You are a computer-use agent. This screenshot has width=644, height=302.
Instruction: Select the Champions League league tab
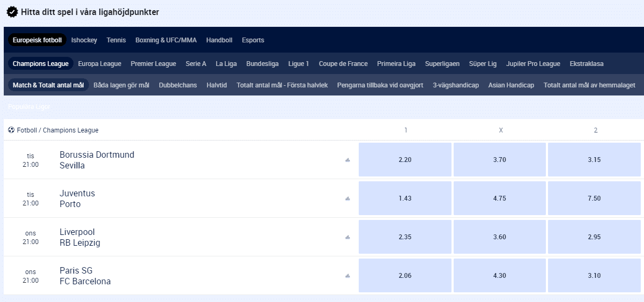coord(41,64)
